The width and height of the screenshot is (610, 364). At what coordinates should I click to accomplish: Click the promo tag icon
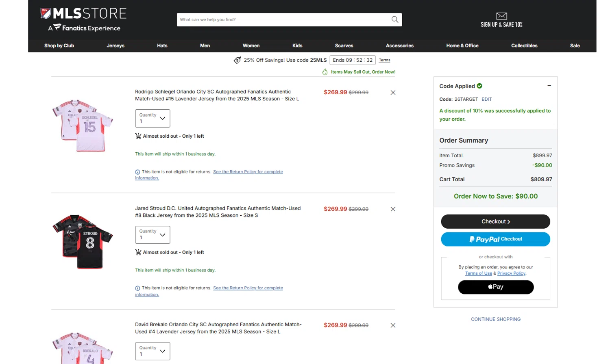click(x=237, y=60)
